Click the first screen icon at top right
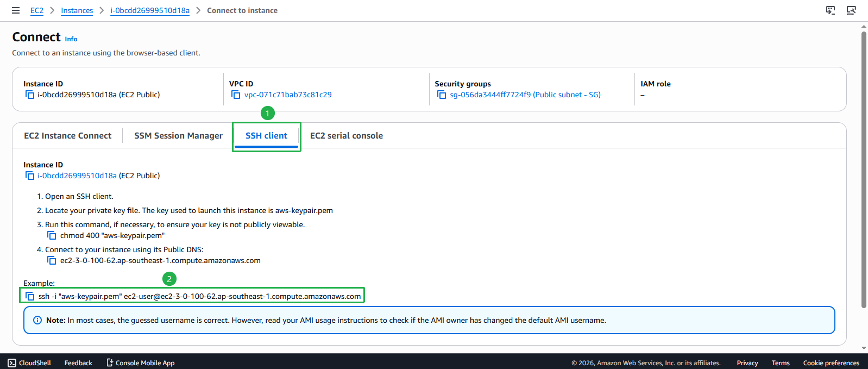Image resolution: width=868 pixels, height=369 pixels. [x=831, y=10]
